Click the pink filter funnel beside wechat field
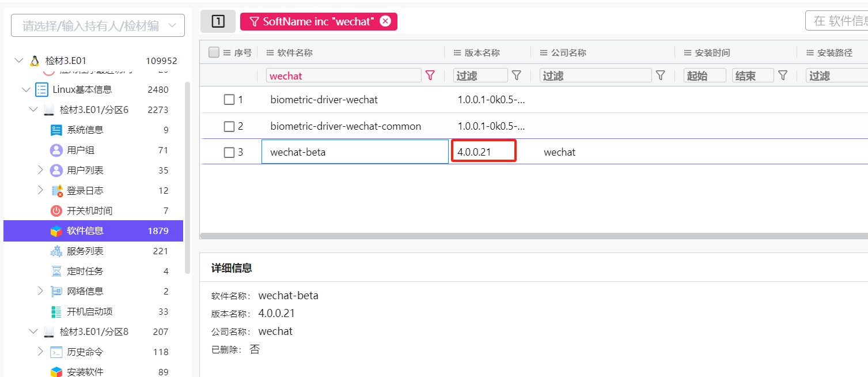This screenshot has width=868, height=377. click(x=430, y=76)
